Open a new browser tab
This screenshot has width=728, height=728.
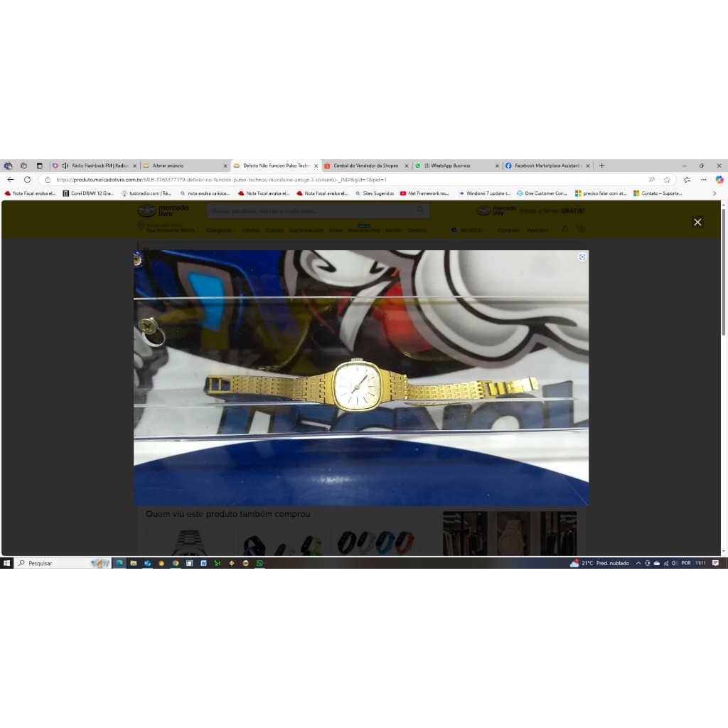pyautogui.click(x=601, y=166)
